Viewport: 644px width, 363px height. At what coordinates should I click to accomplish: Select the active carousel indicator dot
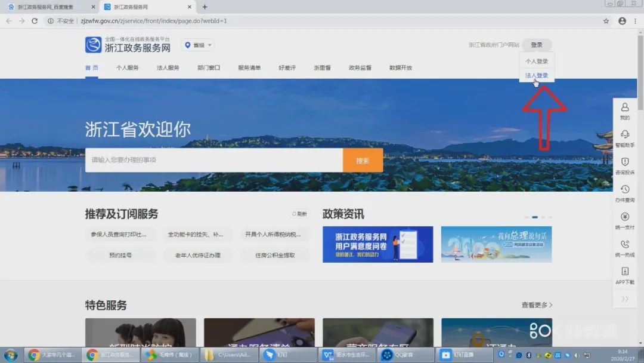pyautogui.click(x=535, y=217)
